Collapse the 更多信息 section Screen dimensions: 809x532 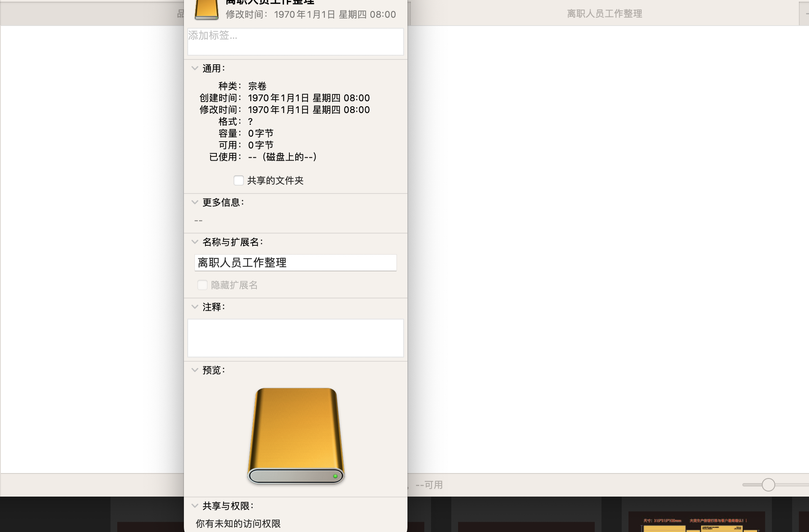(195, 202)
